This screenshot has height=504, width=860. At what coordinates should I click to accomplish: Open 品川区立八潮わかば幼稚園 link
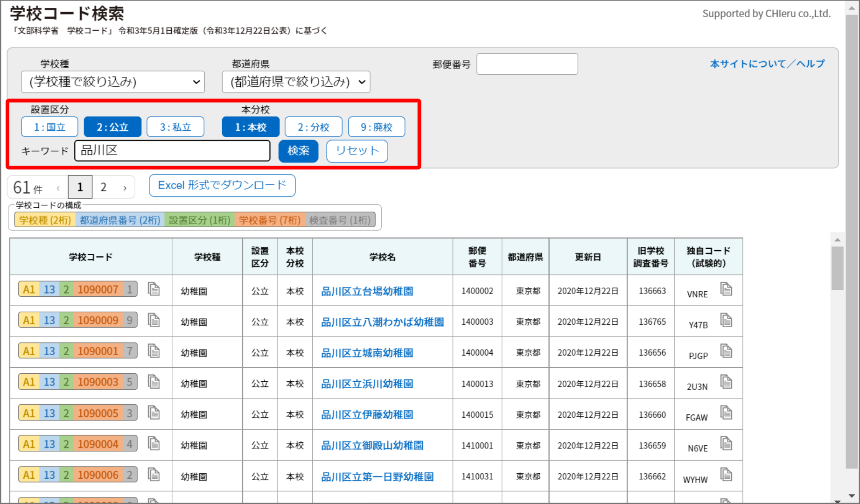(x=383, y=322)
